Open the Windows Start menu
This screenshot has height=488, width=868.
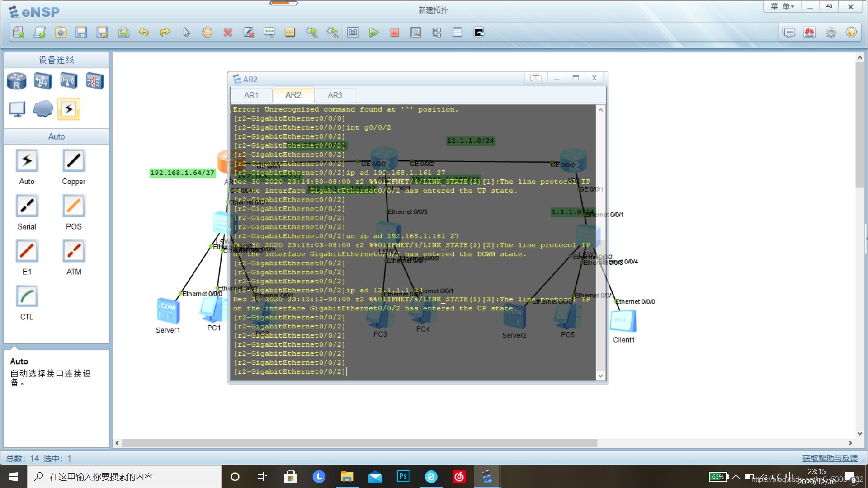14,477
